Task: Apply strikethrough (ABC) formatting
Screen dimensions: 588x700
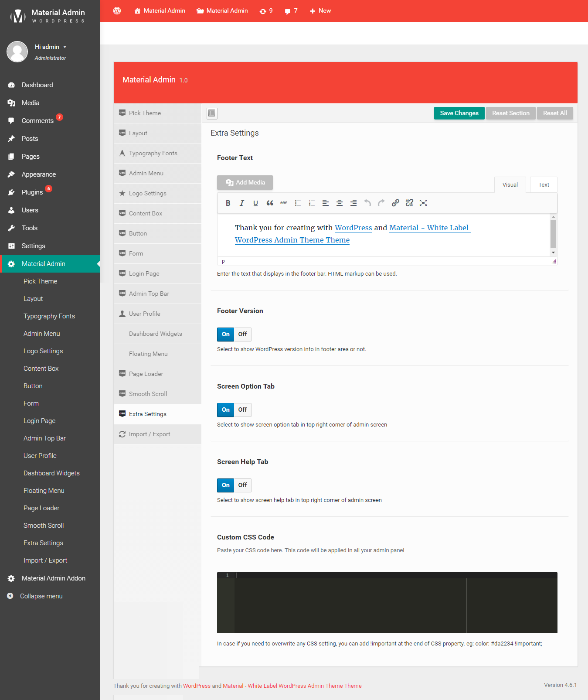Action: tap(284, 203)
